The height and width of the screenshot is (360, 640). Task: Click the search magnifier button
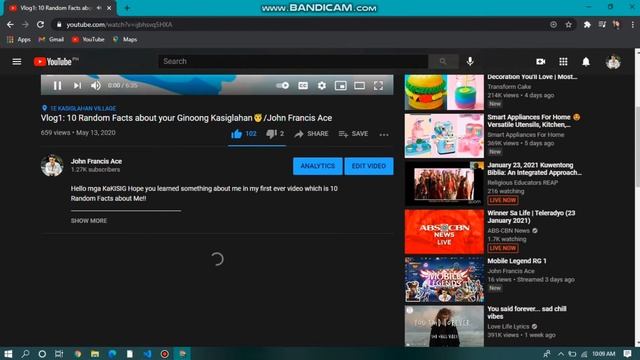(443, 61)
